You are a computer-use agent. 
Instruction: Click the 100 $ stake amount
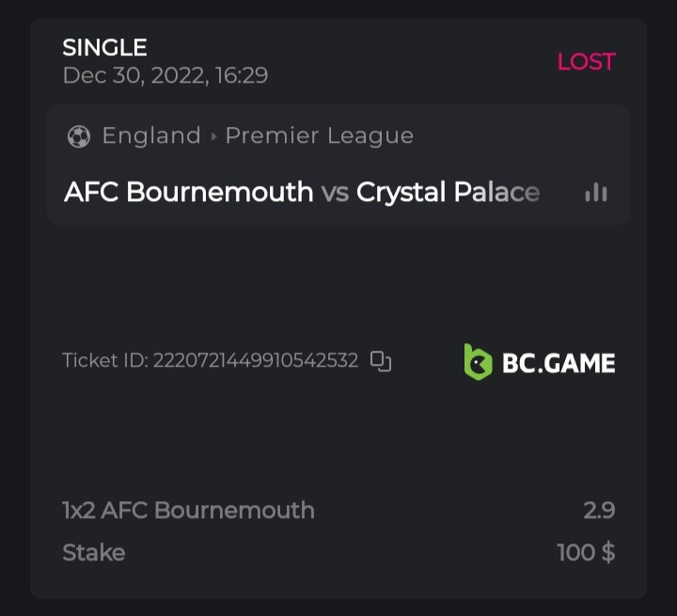586,552
